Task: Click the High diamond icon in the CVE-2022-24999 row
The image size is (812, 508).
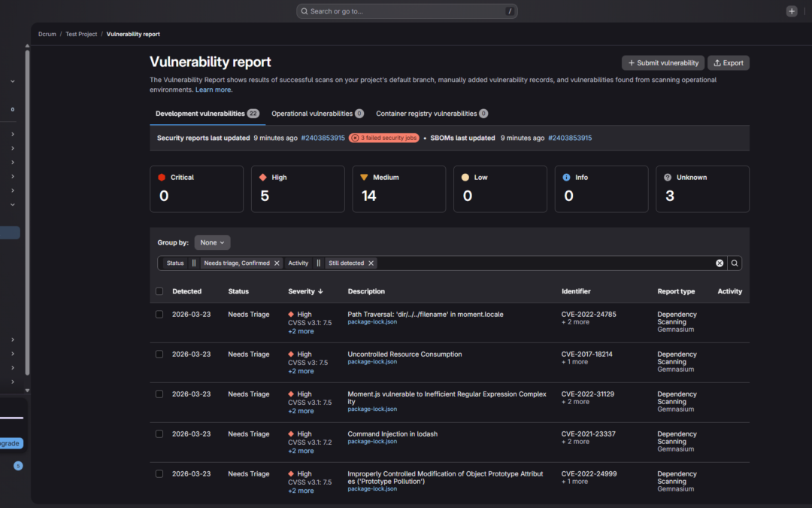Action: (291, 474)
